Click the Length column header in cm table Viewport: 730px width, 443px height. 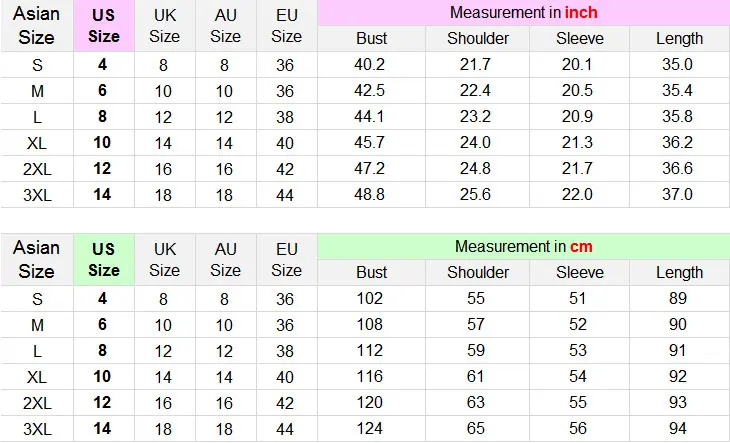tap(679, 272)
